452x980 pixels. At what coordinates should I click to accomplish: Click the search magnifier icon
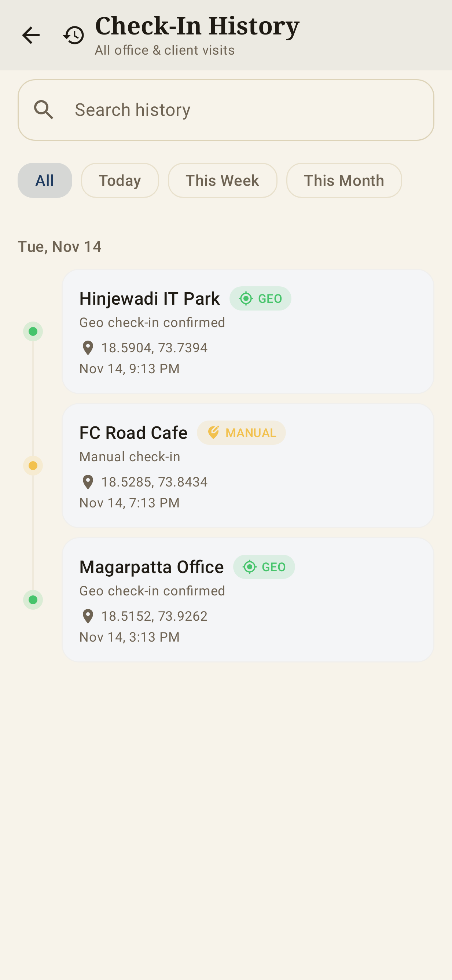pos(44,110)
